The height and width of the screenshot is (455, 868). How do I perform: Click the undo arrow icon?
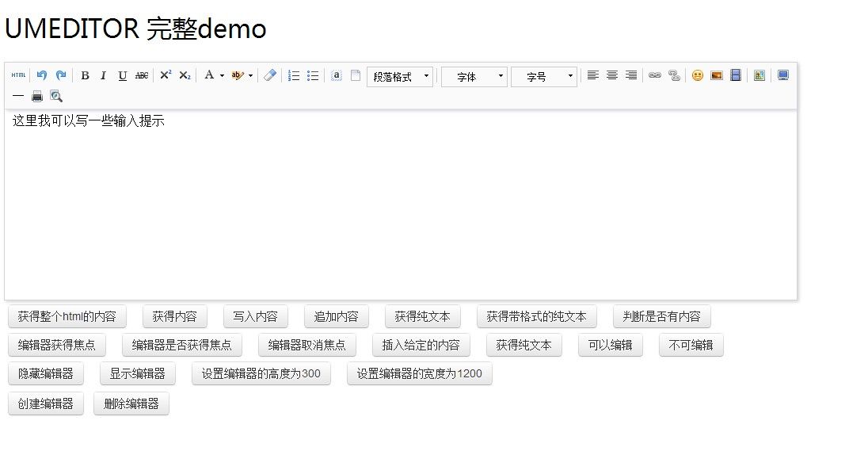pyautogui.click(x=42, y=75)
